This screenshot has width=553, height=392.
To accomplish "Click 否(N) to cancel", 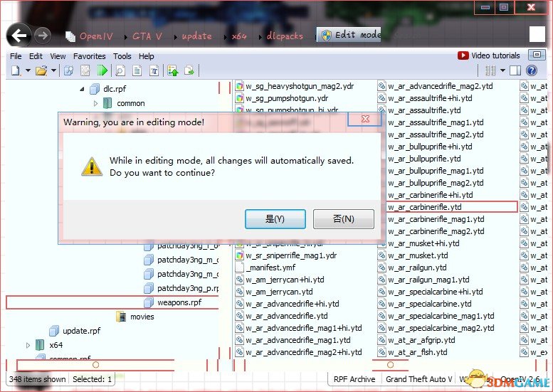I will [x=344, y=219].
